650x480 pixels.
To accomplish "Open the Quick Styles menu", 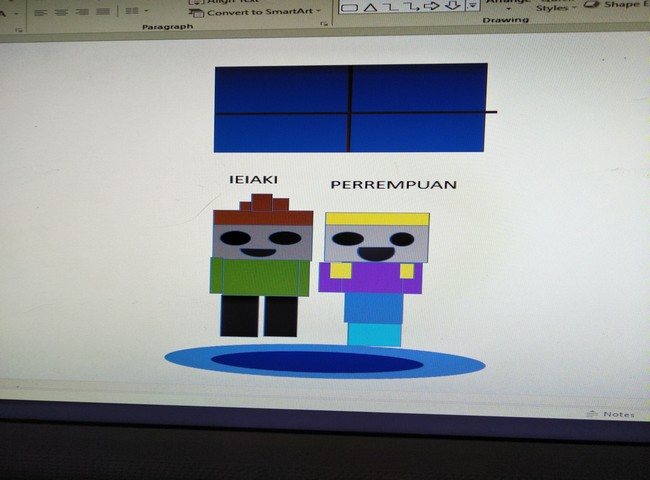I will click(x=553, y=7).
